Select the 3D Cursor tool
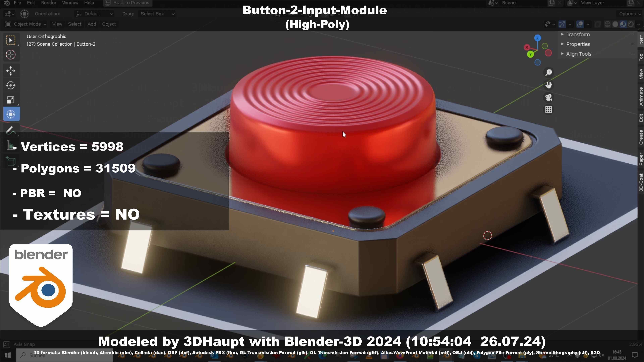644x362 pixels. 11,55
